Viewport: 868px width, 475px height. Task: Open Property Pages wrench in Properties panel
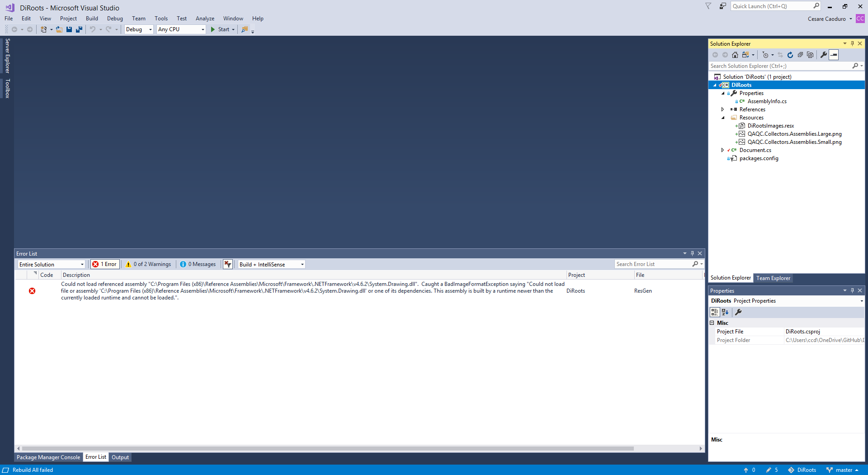[738, 312]
